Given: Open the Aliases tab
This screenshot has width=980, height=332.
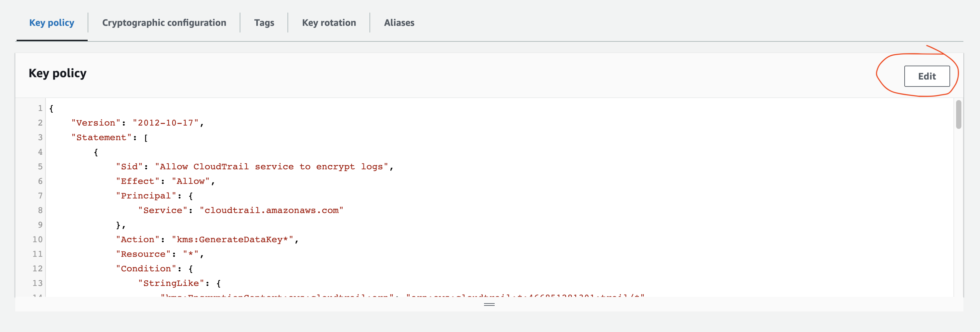Looking at the screenshot, I should [399, 23].
